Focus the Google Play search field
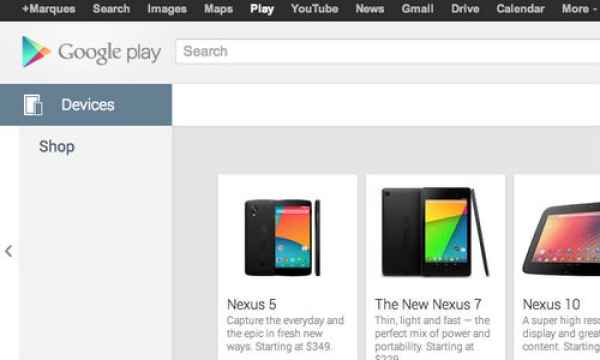Viewport: 600px width, 360px height. point(387,51)
